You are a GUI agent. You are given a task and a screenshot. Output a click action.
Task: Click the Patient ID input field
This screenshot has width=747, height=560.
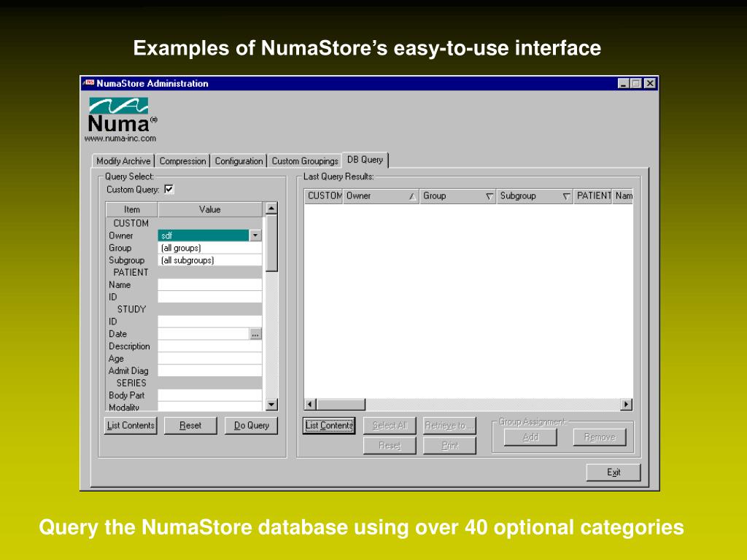tap(209, 297)
